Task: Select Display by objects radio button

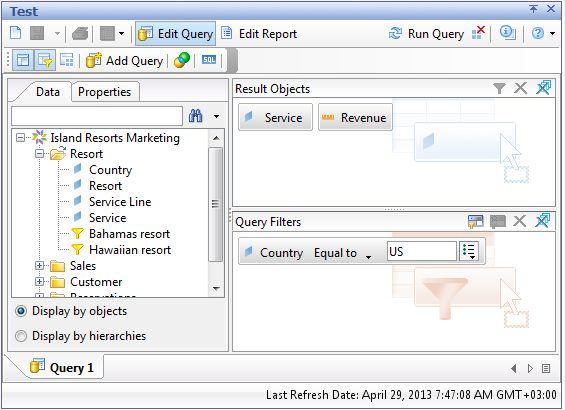Action: (x=21, y=311)
